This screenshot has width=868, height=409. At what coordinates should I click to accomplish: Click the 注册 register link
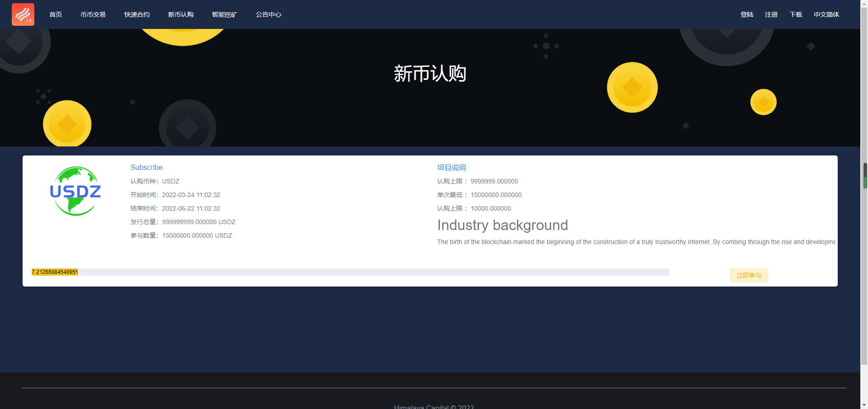pos(771,14)
